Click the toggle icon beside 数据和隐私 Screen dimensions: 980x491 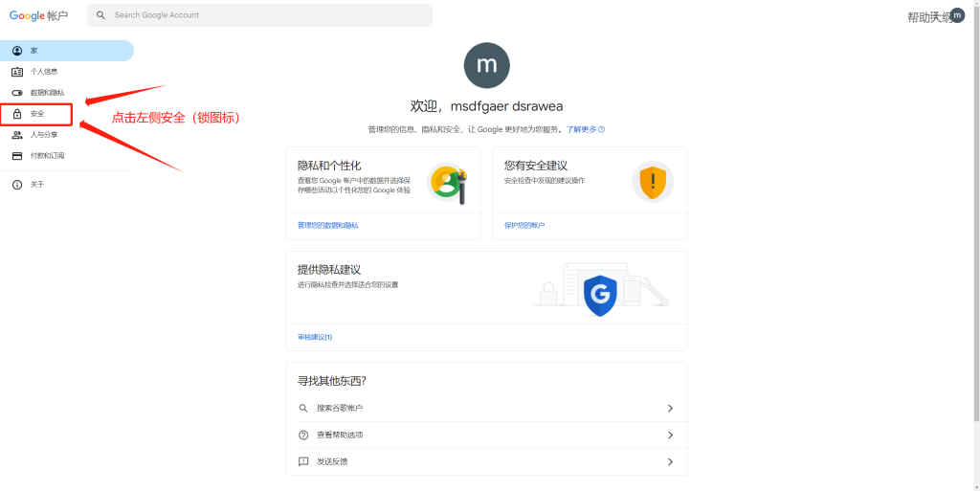pos(17,93)
